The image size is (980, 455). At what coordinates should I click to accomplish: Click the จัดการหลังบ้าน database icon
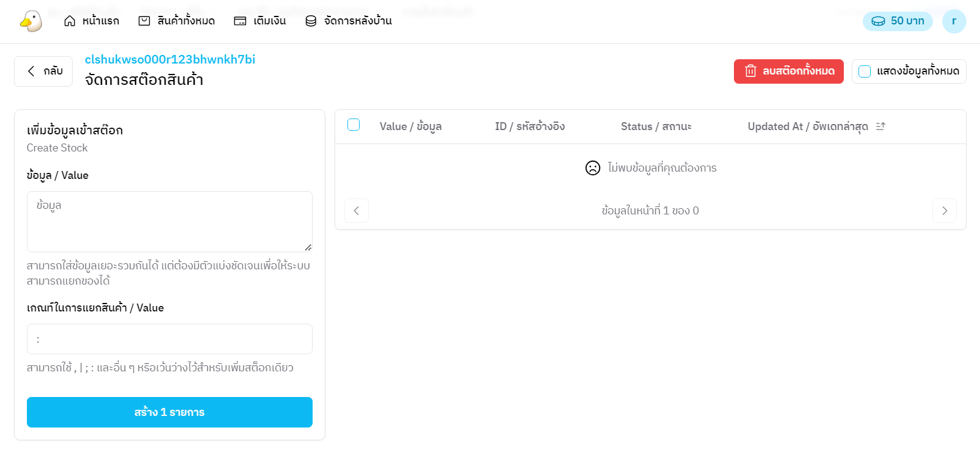pos(311,21)
